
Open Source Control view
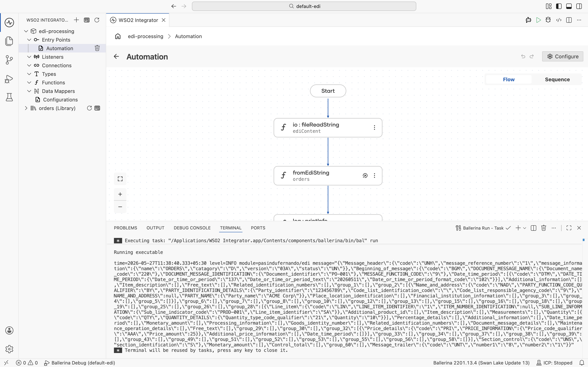coord(9,60)
